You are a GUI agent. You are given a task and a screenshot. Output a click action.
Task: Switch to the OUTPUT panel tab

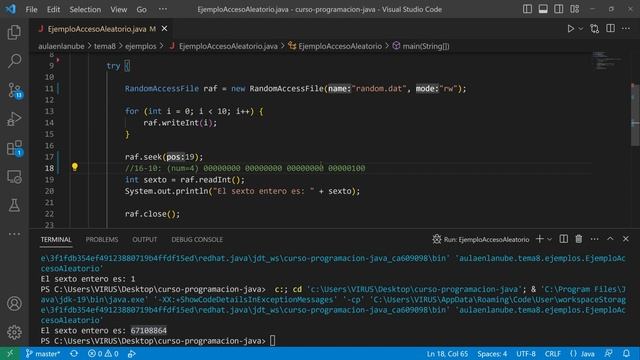tap(144, 240)
